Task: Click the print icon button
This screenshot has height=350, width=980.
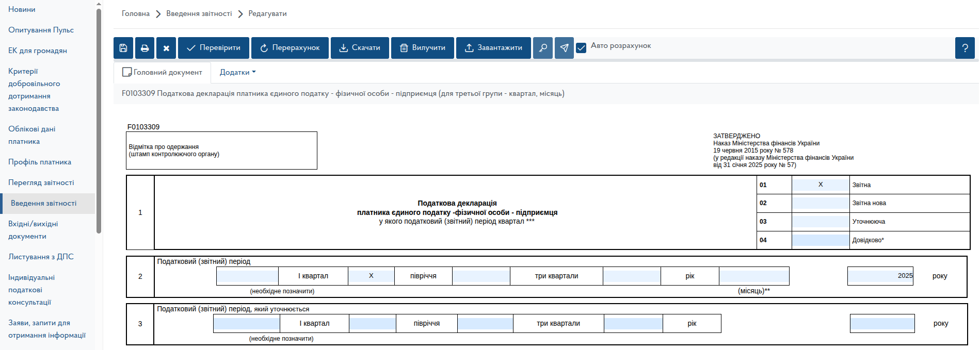Action: point(145,48)
